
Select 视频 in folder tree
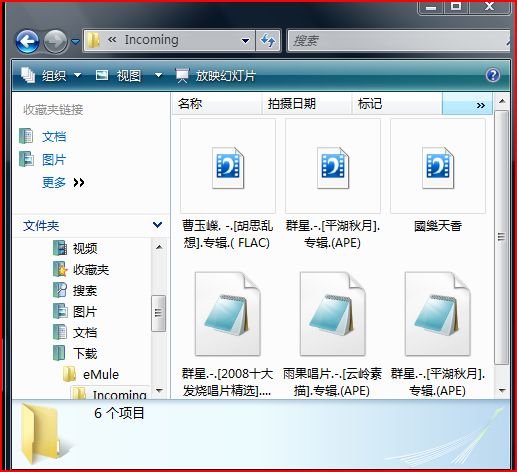tap(85, 248)
